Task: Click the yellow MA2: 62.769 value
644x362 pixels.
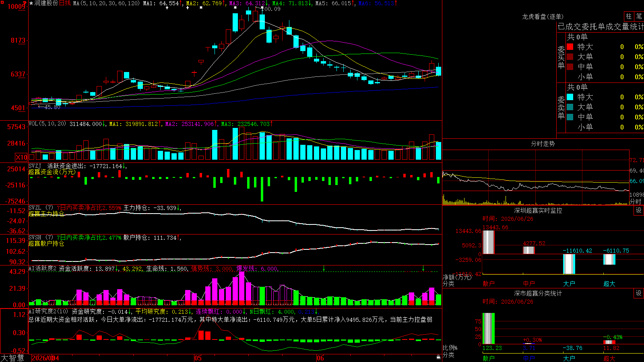Action: 206,3
